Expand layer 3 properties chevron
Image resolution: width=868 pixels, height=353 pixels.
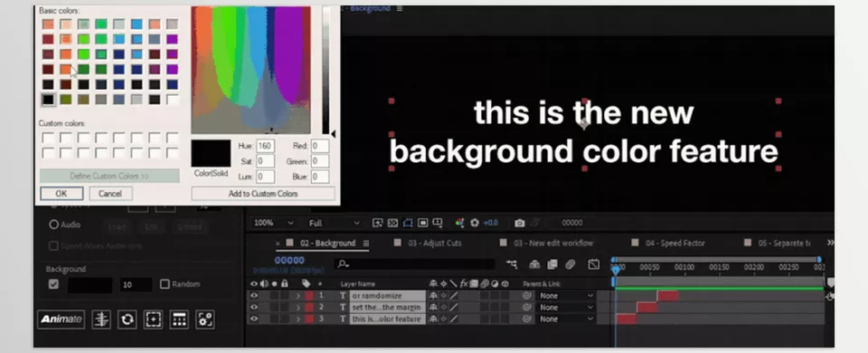point(297,320)
